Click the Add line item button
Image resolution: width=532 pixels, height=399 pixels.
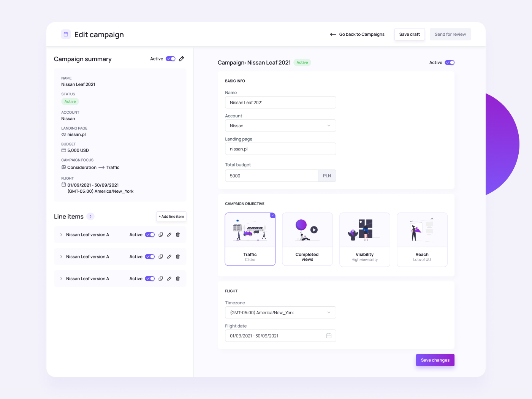171,216
